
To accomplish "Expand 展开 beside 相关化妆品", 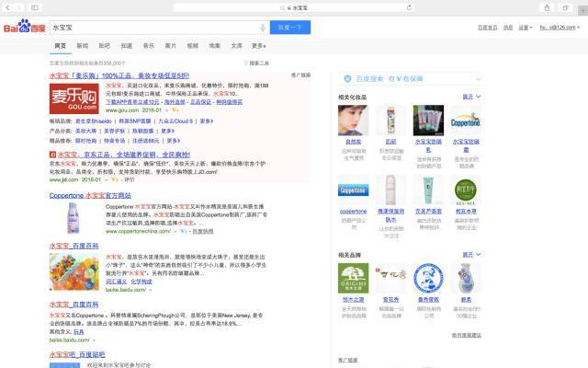I will tap(471, 97).
